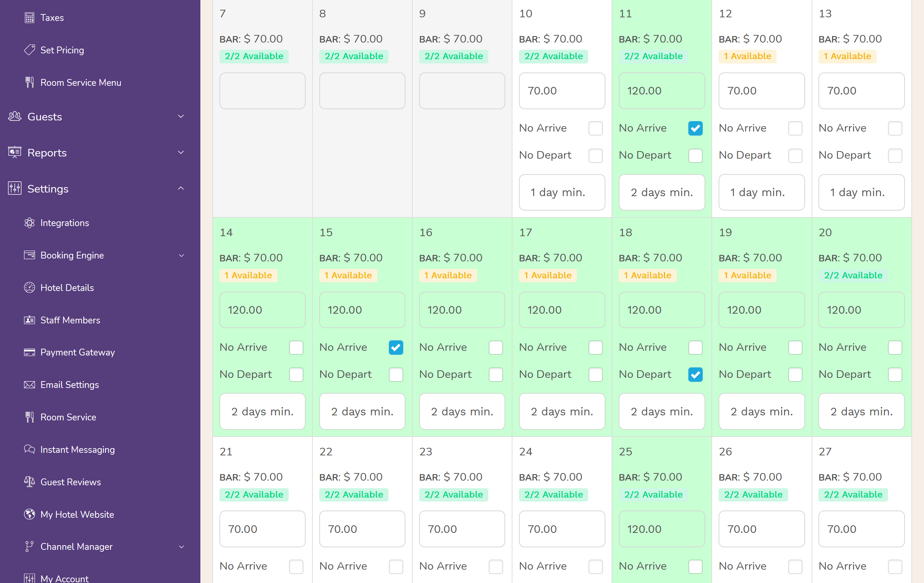Click the Guests section icon
Screen dimensions: 924x583
pyautogui.click(x=14, y=116)
